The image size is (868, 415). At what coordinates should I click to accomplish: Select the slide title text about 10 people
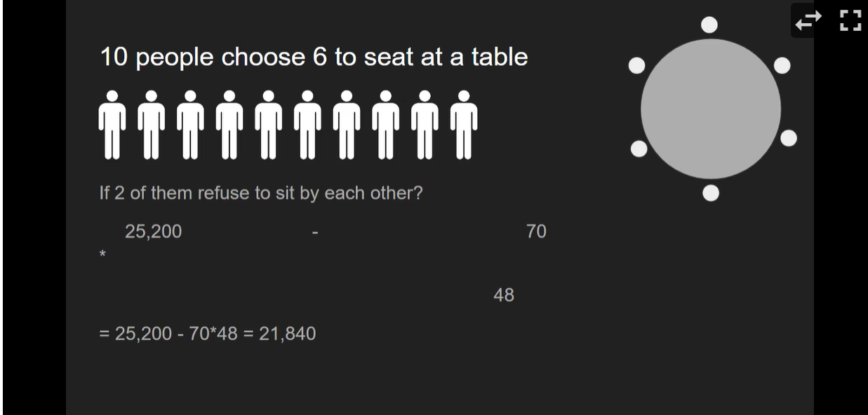(314, 57)
